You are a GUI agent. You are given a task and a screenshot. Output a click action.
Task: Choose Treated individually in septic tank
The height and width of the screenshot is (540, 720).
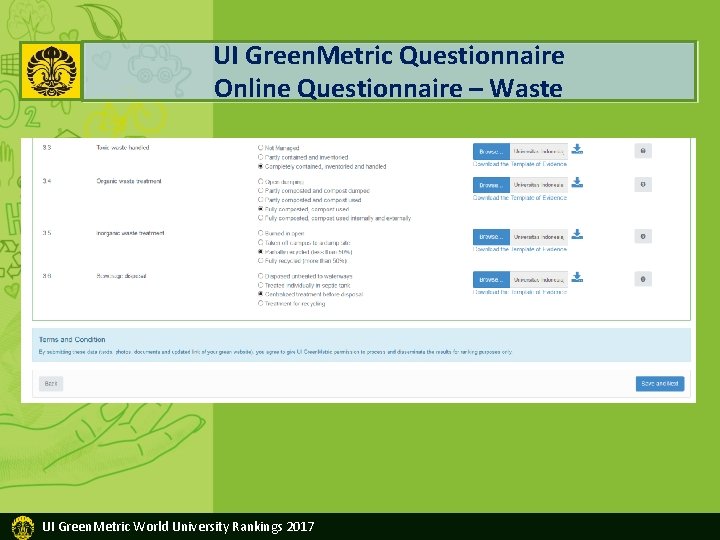click(x=260, y=285)
